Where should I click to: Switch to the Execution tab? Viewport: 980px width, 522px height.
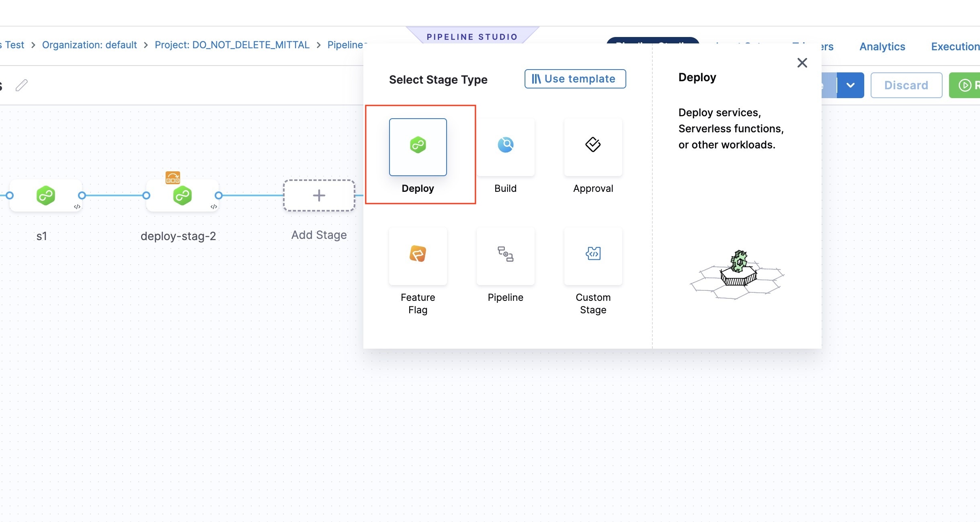955,47
